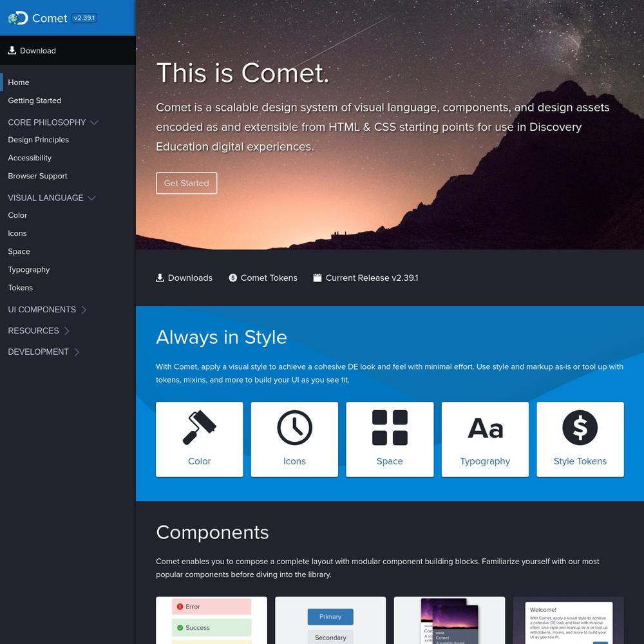Click the dollar sign Style Tokens icon
This screenshot has height=644, width=644.
pos(580,428)
